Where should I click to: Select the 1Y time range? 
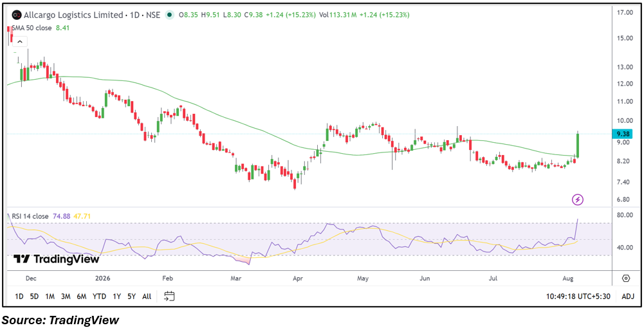pyautogui.click(x=116, y=297)
